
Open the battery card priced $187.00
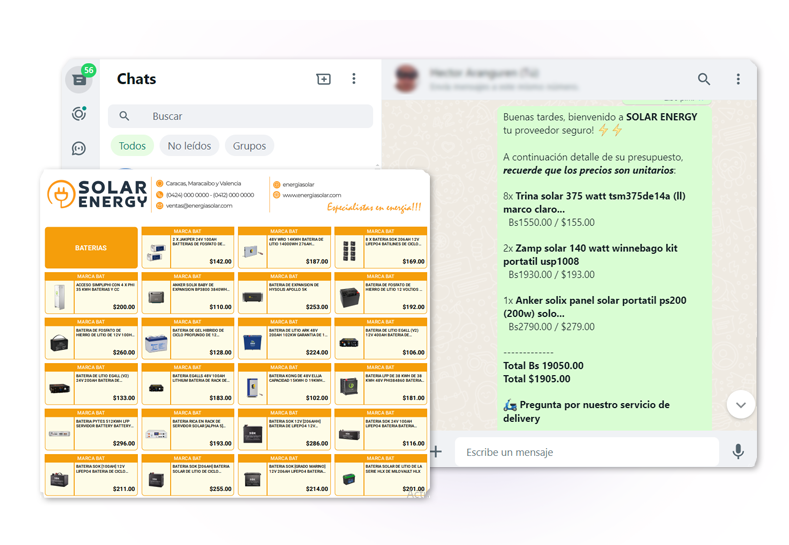point(284,248)
